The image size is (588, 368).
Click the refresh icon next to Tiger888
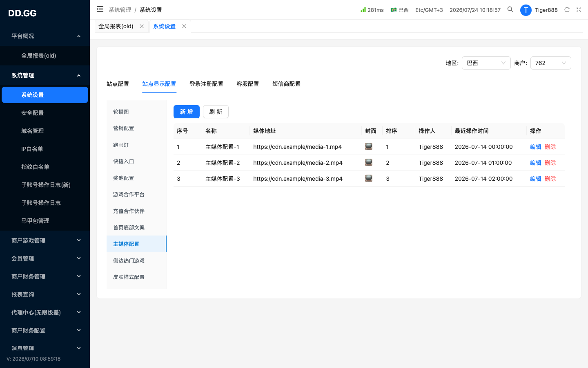(x=567, y=10)
